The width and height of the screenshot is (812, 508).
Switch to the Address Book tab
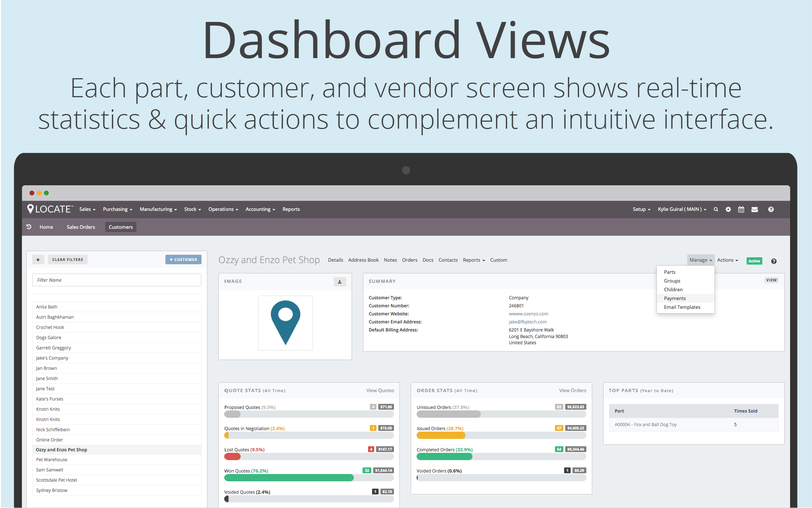(363, 260)
